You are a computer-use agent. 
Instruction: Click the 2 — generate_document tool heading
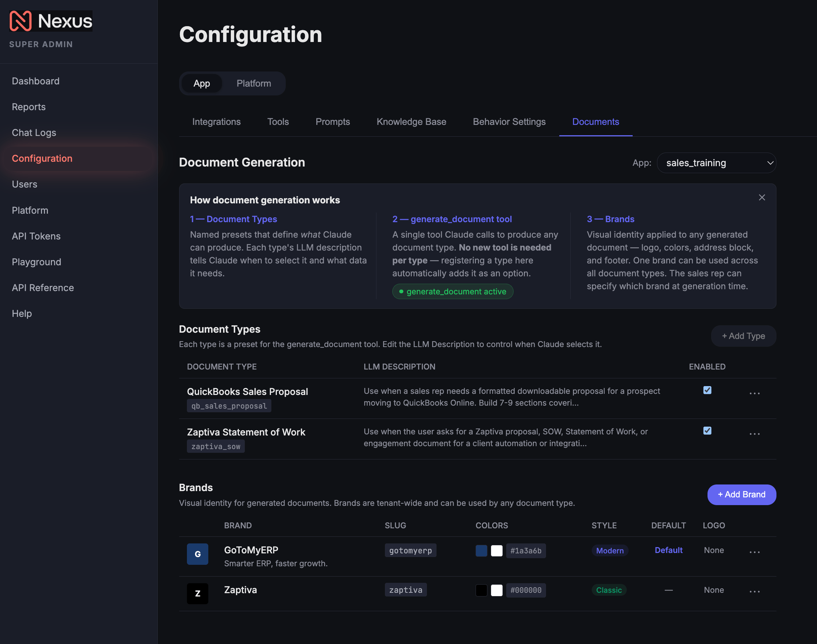(x=452, y=219)
